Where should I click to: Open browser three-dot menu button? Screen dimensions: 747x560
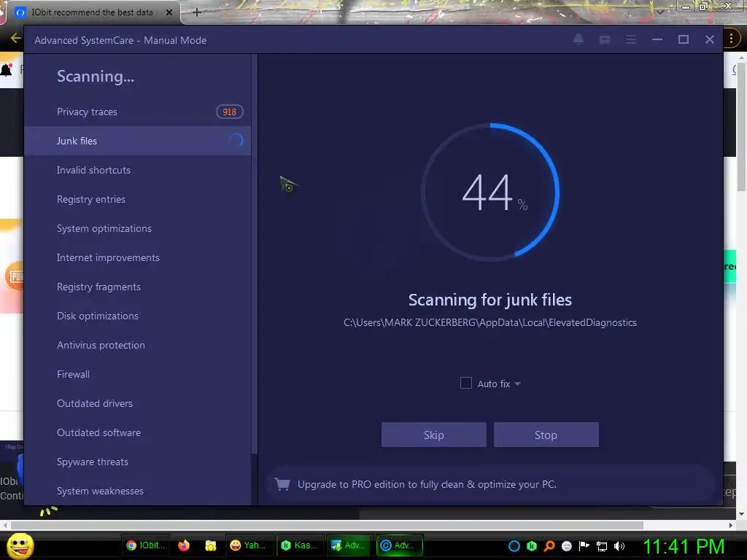(731, 39)
